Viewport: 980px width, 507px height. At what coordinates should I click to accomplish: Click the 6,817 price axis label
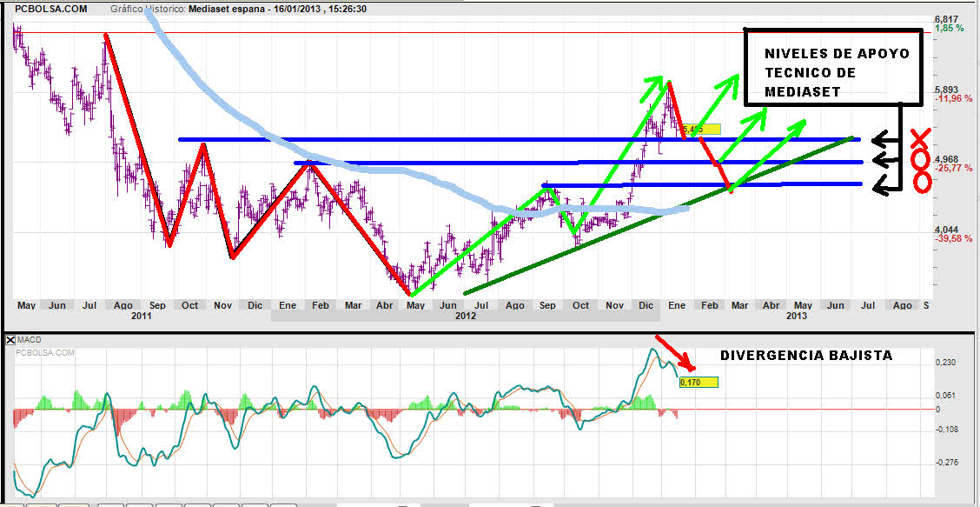coord(946,19)
